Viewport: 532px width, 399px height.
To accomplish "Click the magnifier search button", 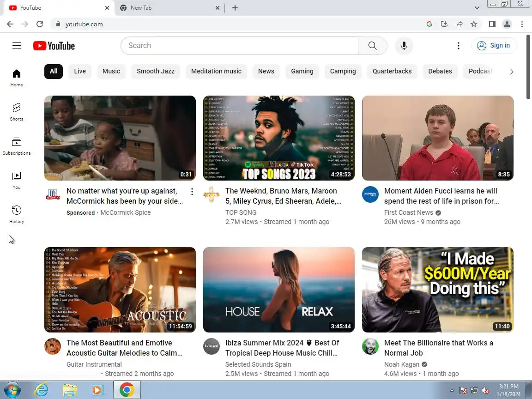I will click(373, 46).
